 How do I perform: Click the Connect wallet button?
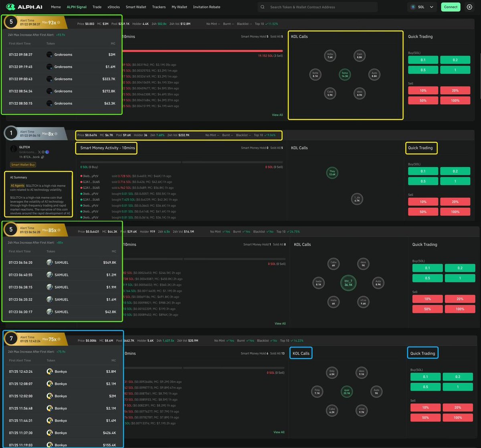[x=451, y=7]
